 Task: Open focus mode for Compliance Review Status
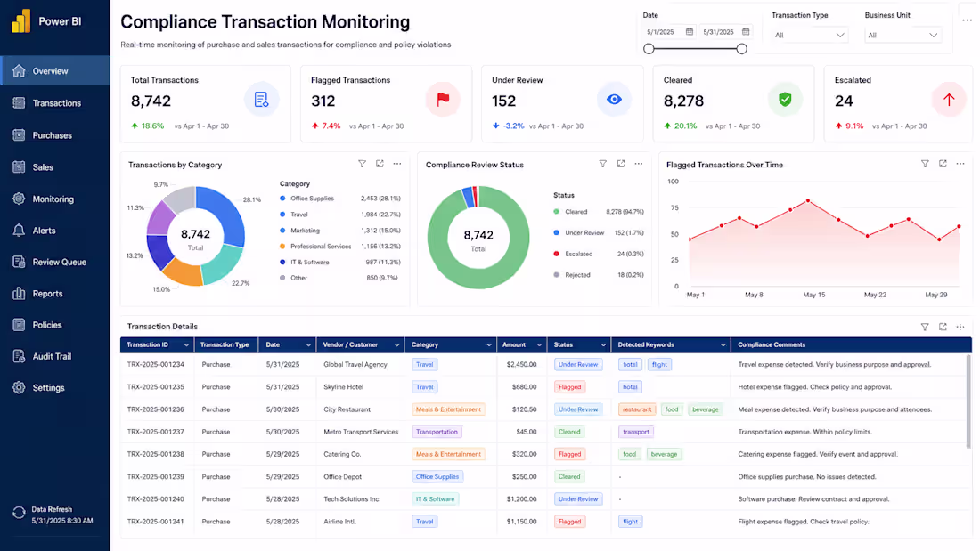click(621, 164)
